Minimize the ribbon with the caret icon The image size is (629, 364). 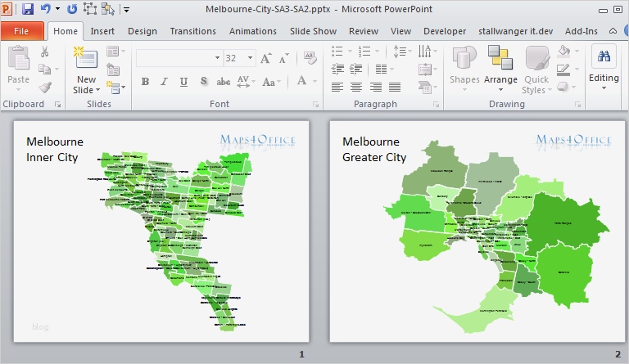tap(613, 31)
